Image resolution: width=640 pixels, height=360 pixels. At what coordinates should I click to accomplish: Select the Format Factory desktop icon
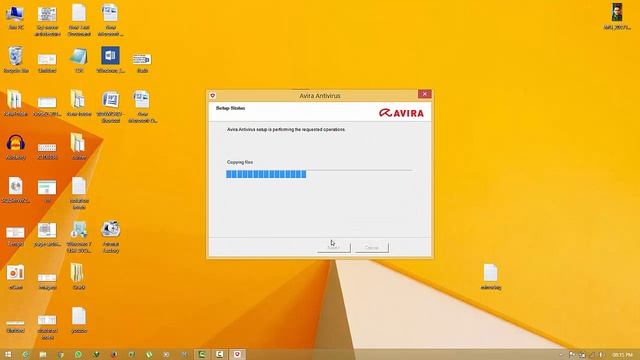pos(111,237)
